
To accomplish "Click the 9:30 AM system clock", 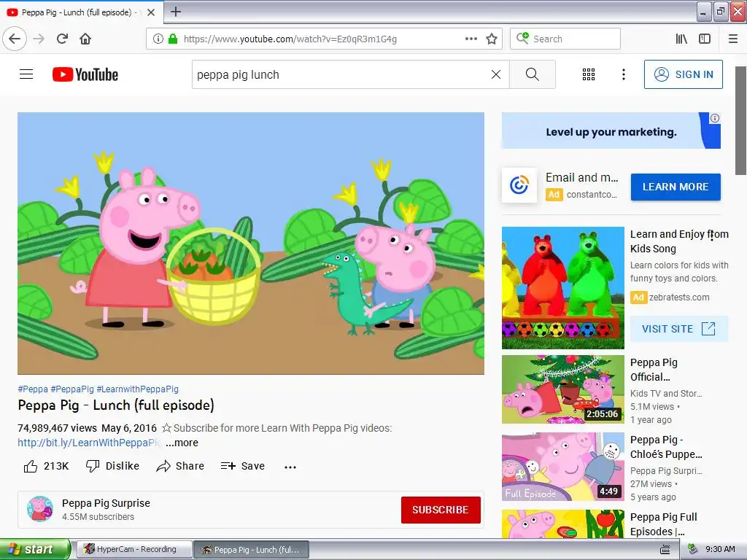I will click(x=720, y=549).
